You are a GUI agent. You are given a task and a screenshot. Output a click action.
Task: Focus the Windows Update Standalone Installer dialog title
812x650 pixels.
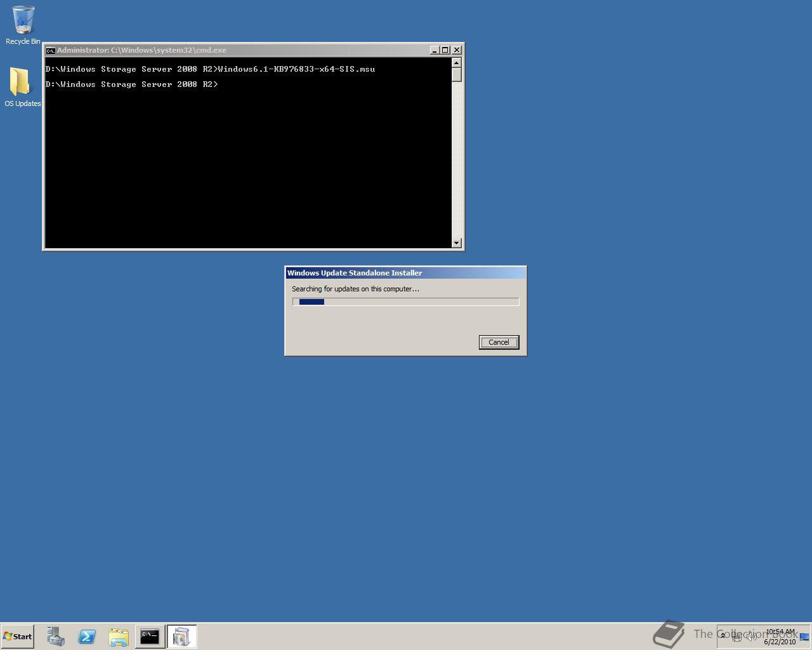pos(355,272)
